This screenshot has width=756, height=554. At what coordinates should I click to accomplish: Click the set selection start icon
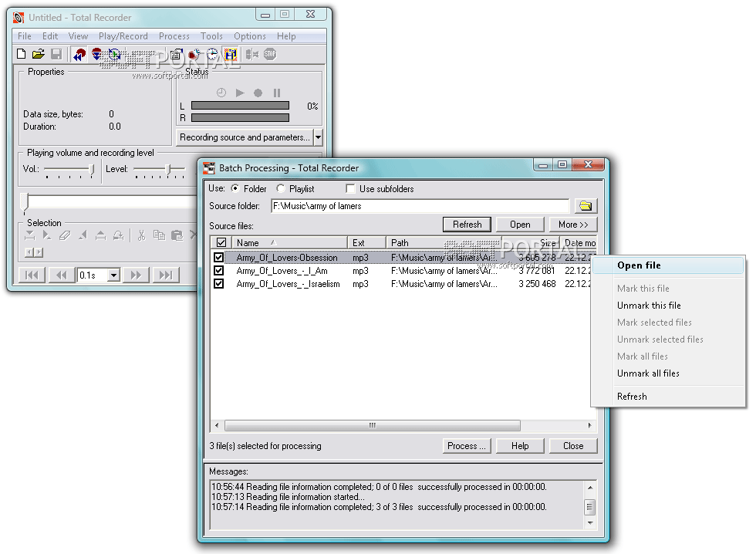pyautogui.click(x=29, y=235)
